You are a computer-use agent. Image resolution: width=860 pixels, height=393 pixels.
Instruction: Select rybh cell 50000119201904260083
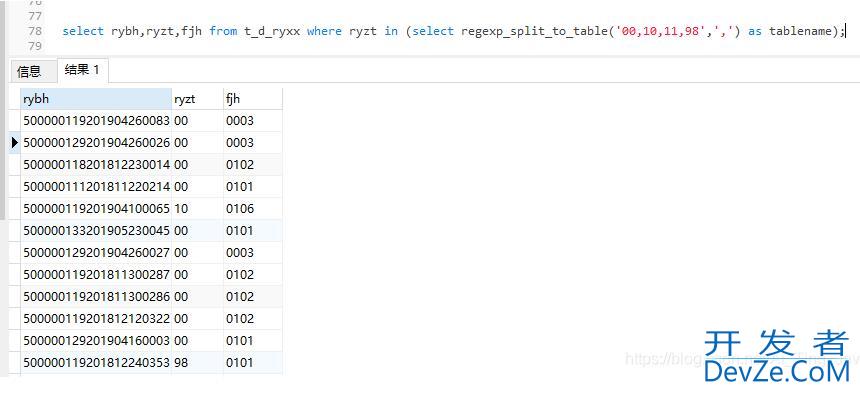(x=96, y=121)
